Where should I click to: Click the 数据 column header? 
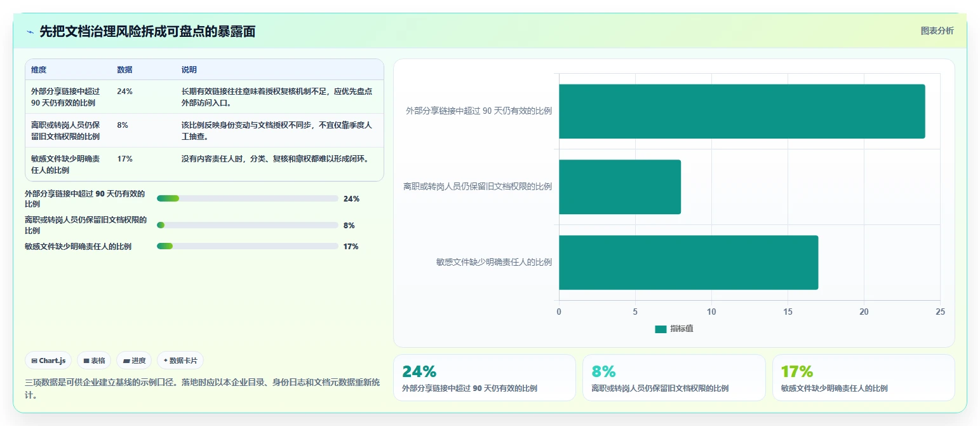pos(124,70)
